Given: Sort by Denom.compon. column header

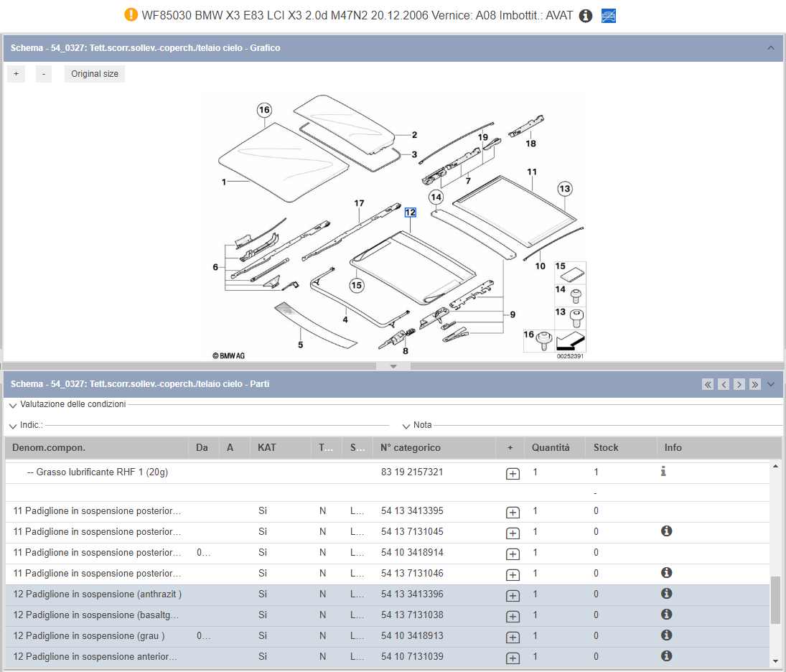Looking at the screenshot, I should 97,447.
